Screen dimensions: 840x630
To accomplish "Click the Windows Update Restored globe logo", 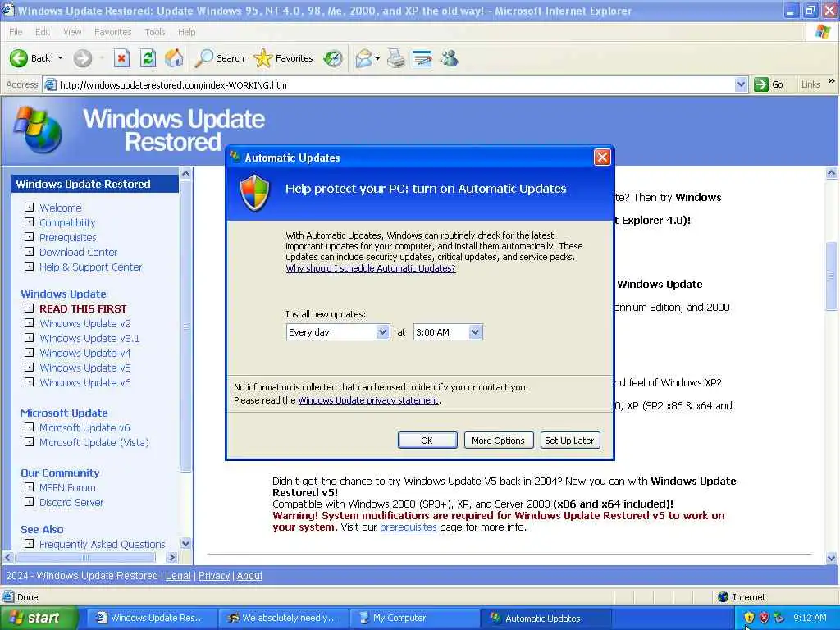I will [x=38, y=130].
